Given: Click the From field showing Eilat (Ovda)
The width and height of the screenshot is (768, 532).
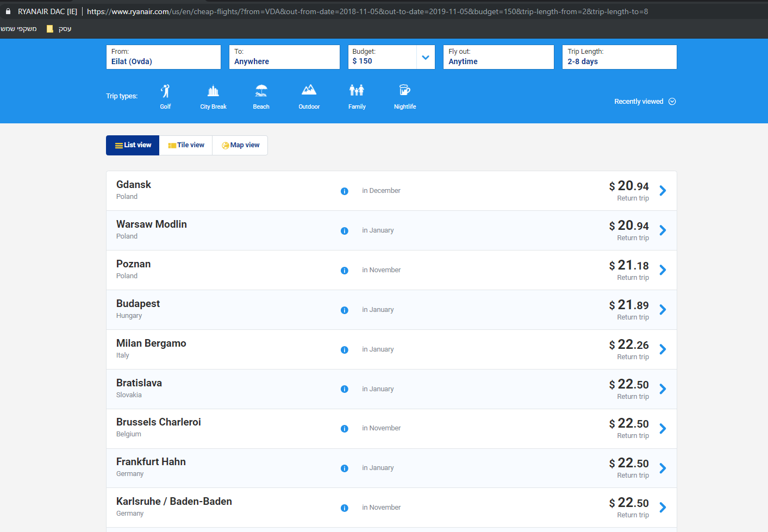Looking at the screenshot, I should coord(164,57).
